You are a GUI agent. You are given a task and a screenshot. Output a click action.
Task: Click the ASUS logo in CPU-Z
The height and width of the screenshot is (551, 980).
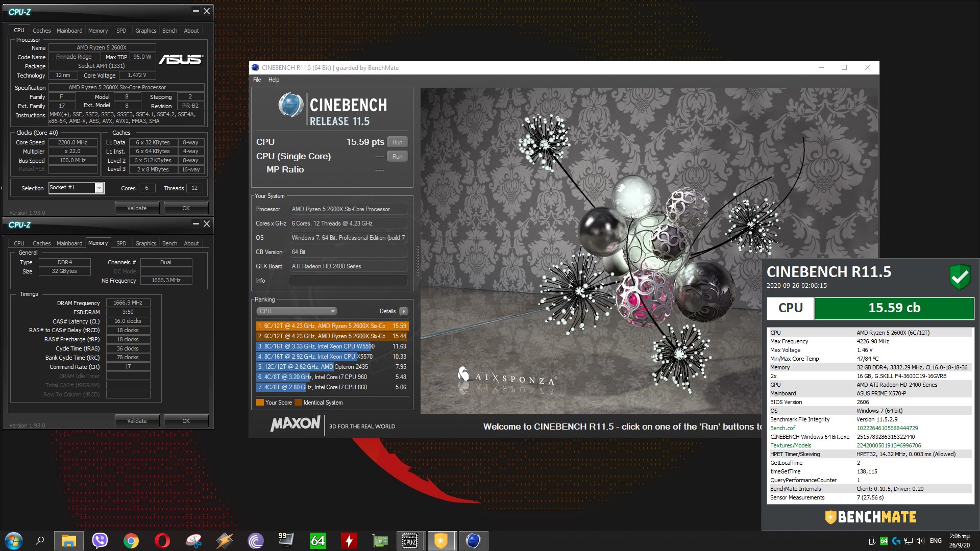pos(181,60)
